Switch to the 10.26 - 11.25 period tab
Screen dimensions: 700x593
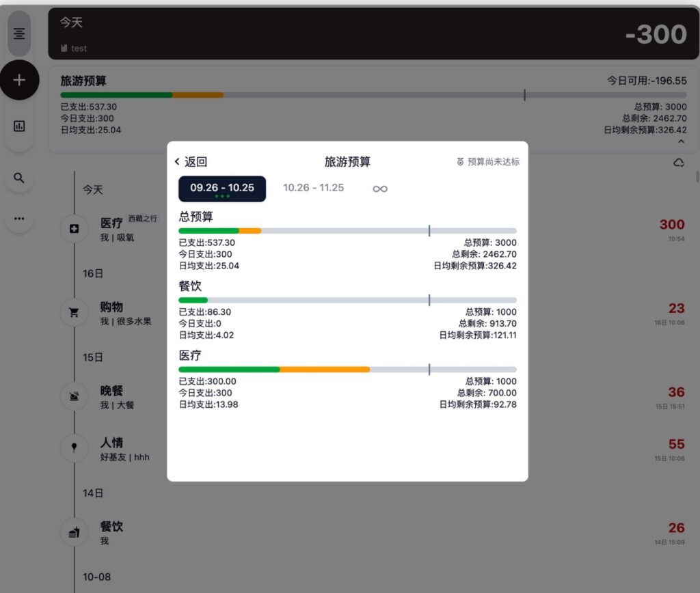314,188
